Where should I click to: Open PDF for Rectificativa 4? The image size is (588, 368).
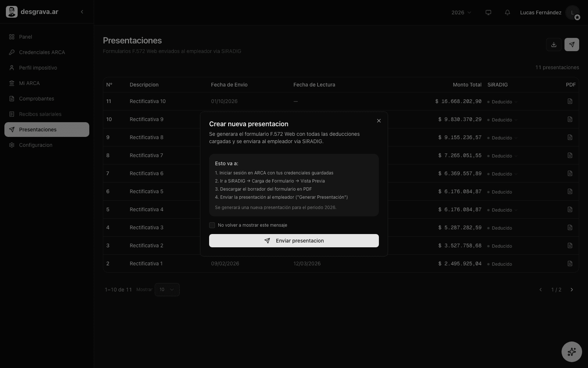pos(570,209)
